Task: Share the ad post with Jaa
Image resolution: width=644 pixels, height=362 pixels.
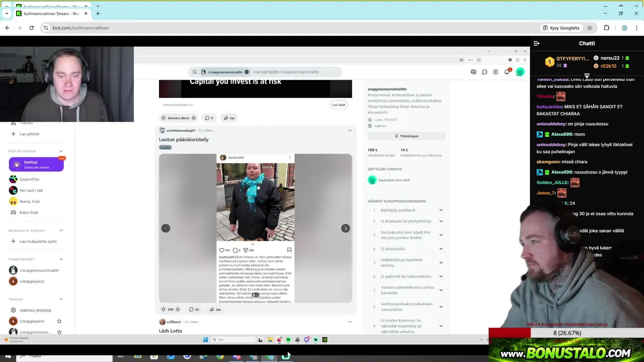Action: 229,118
